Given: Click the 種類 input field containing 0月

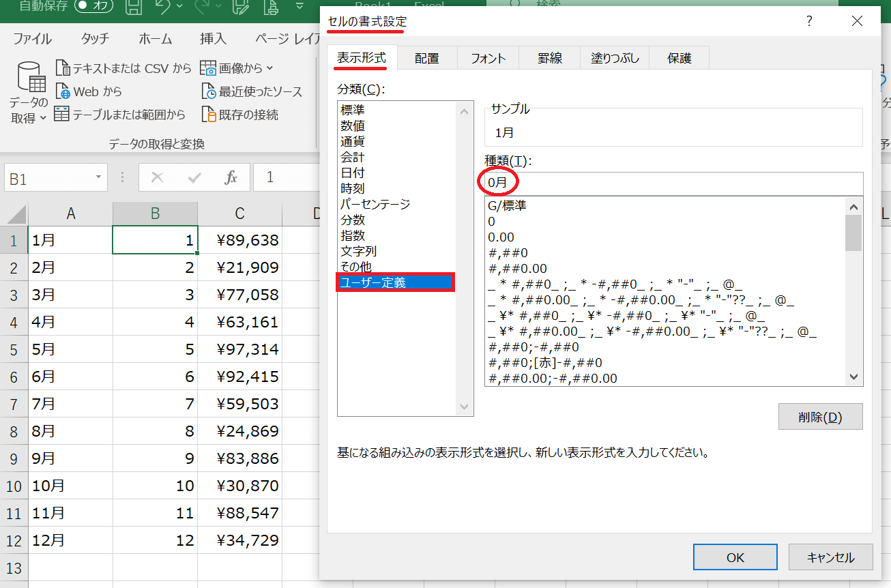Looking at the screenshot, I should tap(673, 183).
